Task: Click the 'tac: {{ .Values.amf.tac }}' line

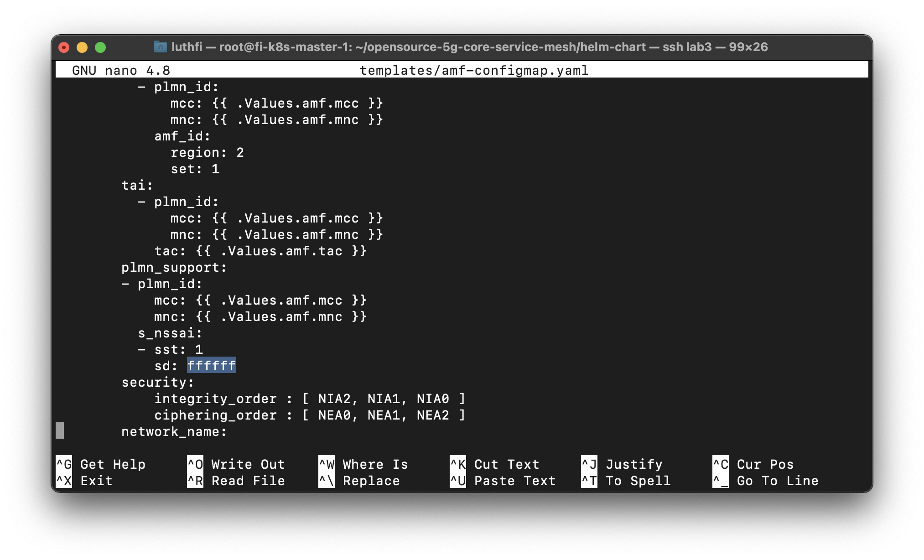Action: pyautogui.click(x=260, y=251)
